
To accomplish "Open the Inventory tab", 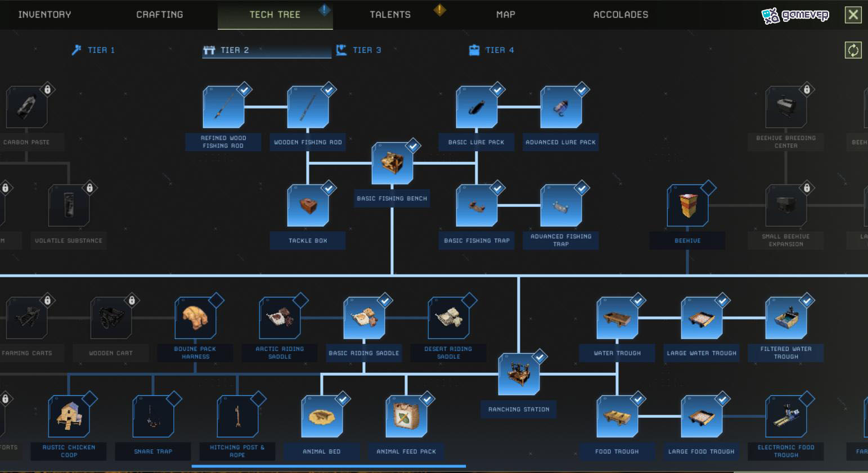I will (44, 15).
